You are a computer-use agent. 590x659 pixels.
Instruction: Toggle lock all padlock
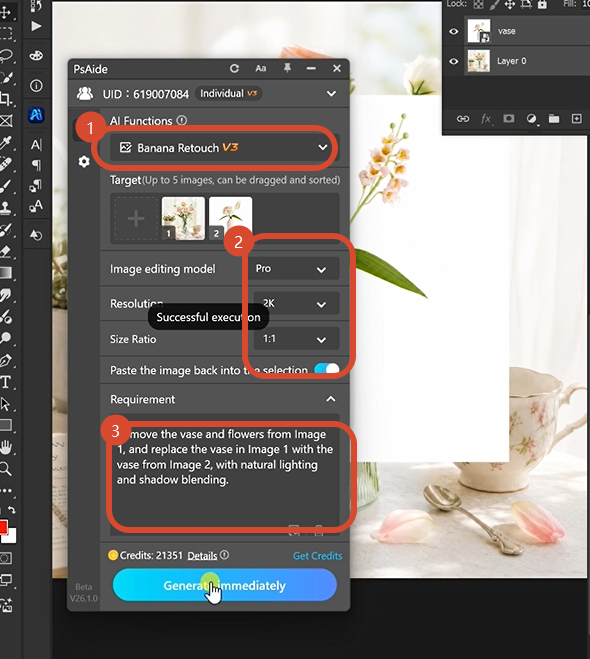coord(542,4)
